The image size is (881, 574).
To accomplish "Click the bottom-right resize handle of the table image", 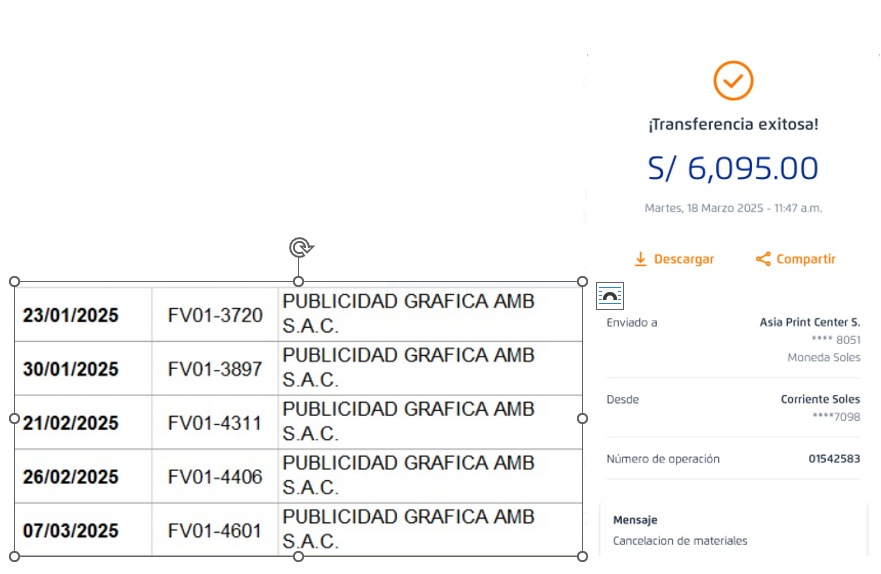I will tap(583, 556).
